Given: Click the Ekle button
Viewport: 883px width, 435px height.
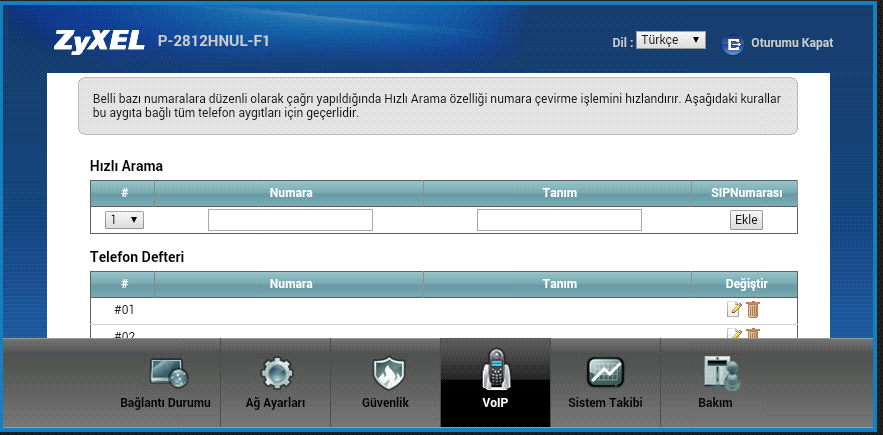Looking at the screenshot, I should [746, 220].
